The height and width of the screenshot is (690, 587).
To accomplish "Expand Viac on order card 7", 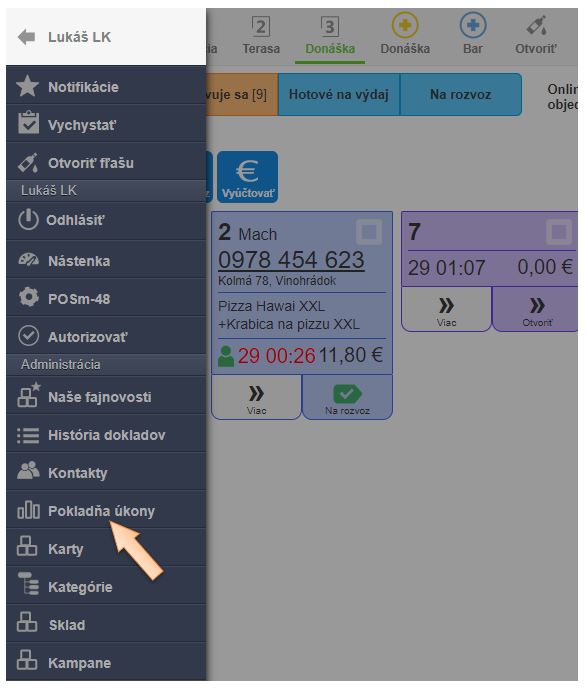I will pyautogui.click(x=446, y=309).
